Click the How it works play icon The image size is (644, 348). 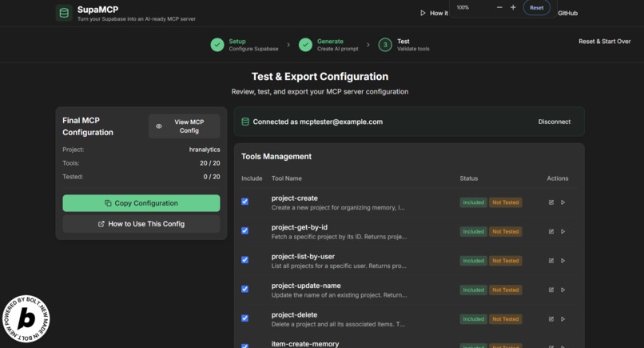(423, 13)
